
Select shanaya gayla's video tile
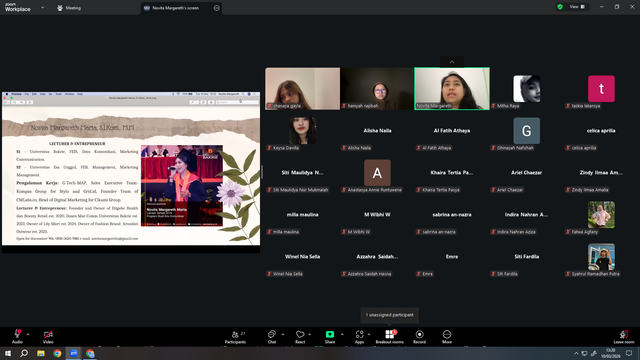[x=302, y=89]
